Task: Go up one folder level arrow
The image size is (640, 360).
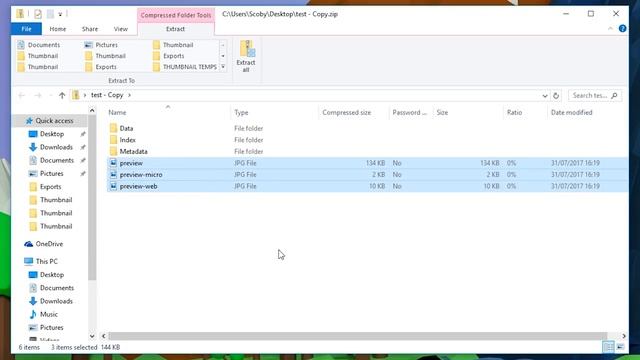Action: 62,96
